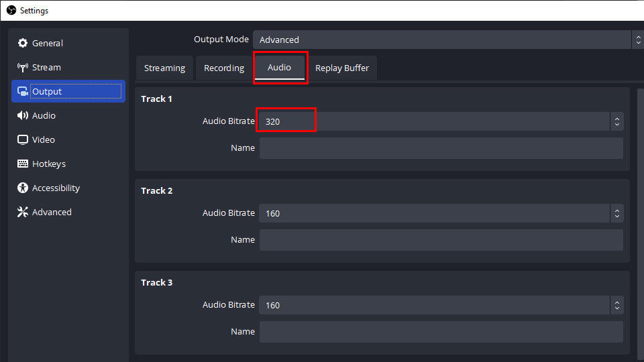Click Track 1 bitrate stepper arrows
Image resolution: width=644 pixels, height=362 pixels.
pos(617,121)
